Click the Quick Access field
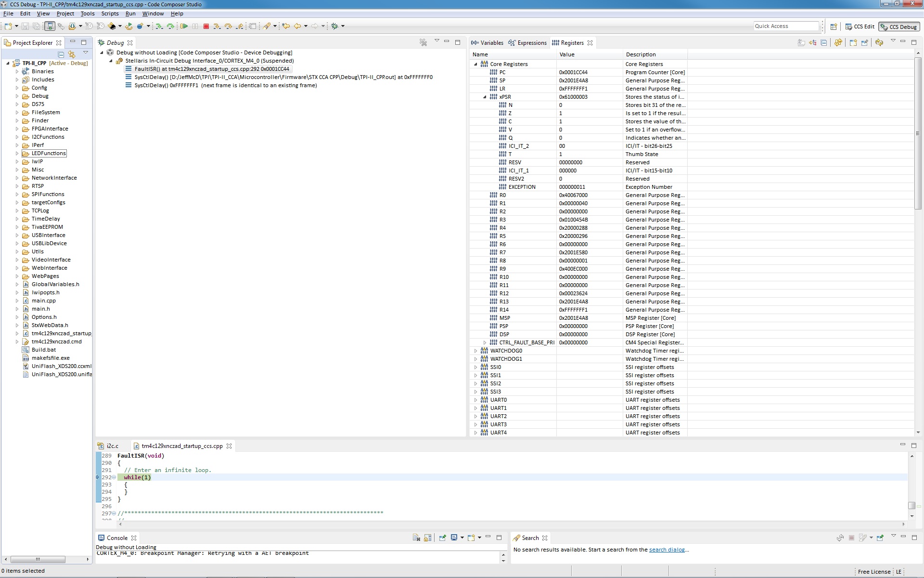 click(x=785, y=26)
